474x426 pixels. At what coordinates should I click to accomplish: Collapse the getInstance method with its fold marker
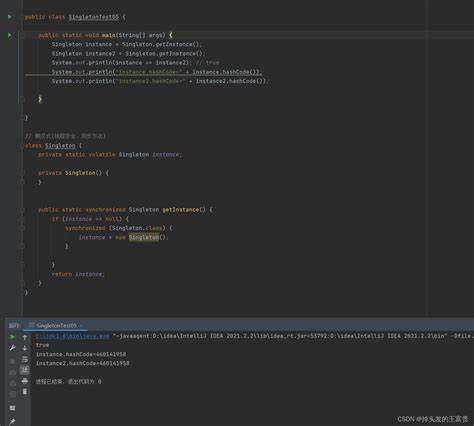coord(23,210)
